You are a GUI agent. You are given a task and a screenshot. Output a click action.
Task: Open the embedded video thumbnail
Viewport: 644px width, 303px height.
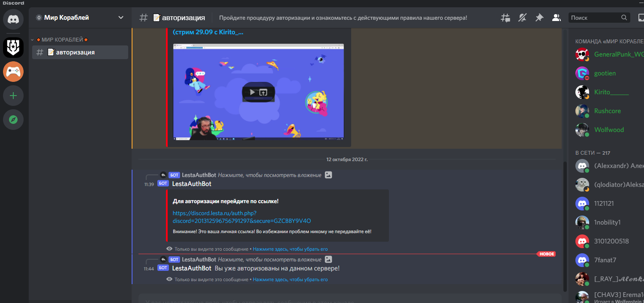pyautogui.click(x=259, y=92)
